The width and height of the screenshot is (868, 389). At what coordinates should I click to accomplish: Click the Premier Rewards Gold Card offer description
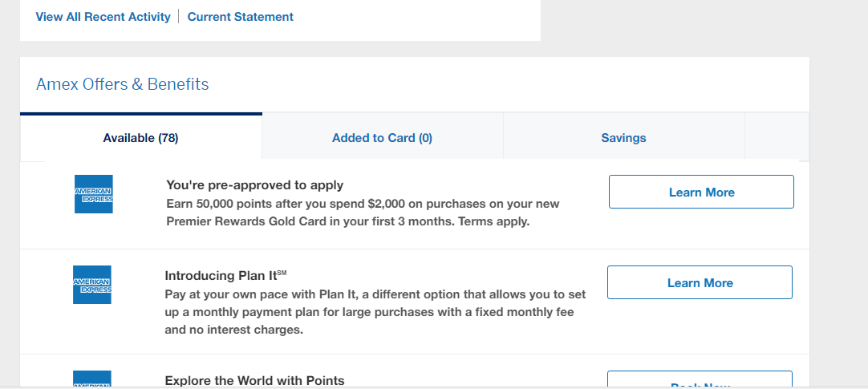[x=363, y=213]
